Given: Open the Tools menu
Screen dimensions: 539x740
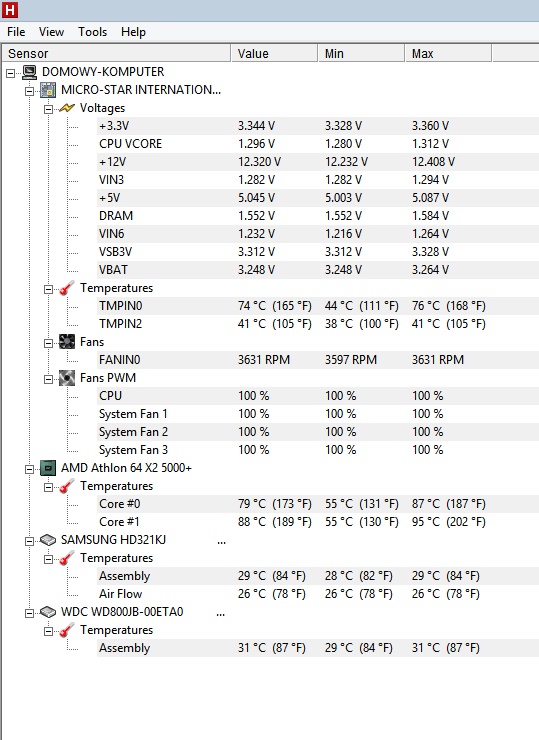Looking at the screenshot, I should (x=93, y=32).
